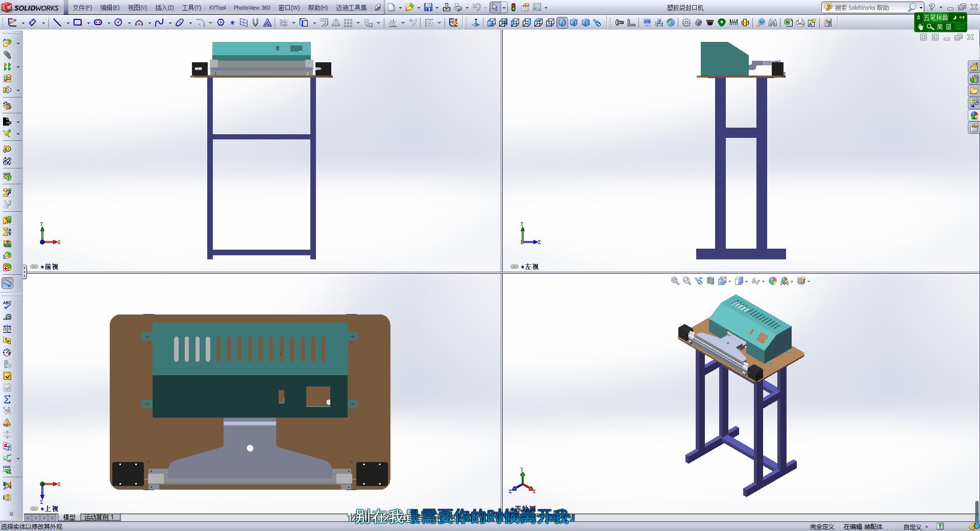
Task: Open the 编辑(E) menu
Action: (x=110, y=8)
